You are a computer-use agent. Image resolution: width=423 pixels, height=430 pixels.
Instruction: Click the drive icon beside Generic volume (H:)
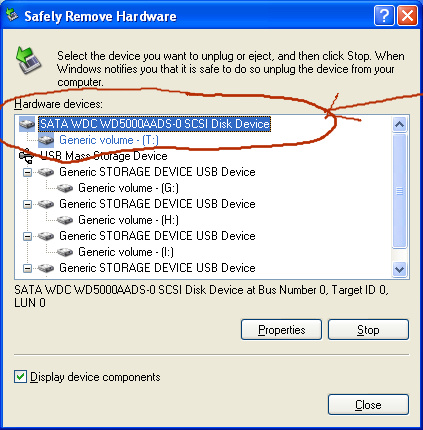click(65, 220)
